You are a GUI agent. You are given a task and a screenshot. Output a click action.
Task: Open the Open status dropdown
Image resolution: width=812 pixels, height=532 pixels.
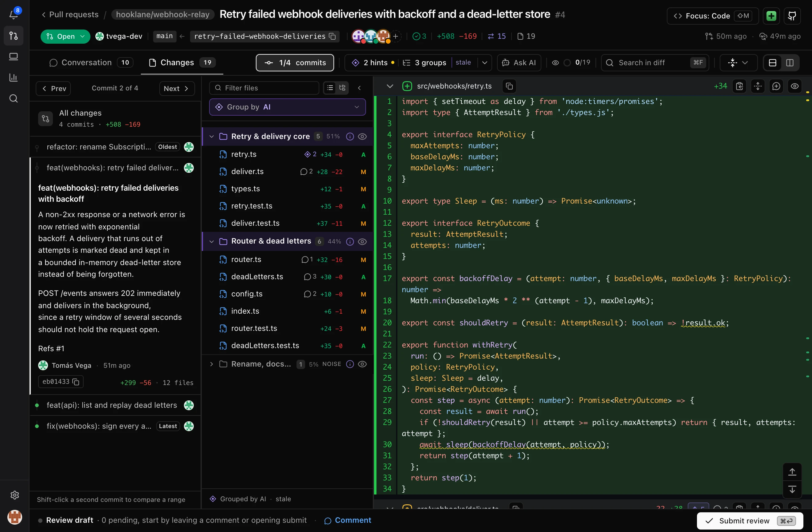tap(66, 36)
